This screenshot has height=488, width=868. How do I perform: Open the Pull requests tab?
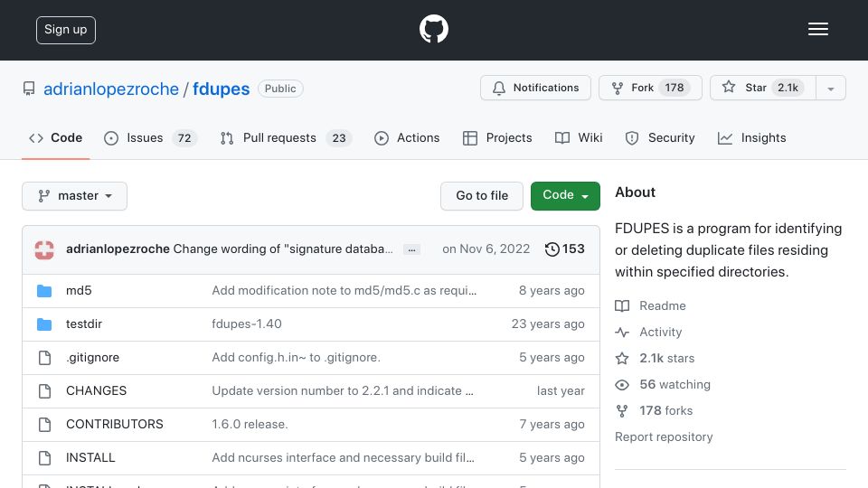(286, 137)
